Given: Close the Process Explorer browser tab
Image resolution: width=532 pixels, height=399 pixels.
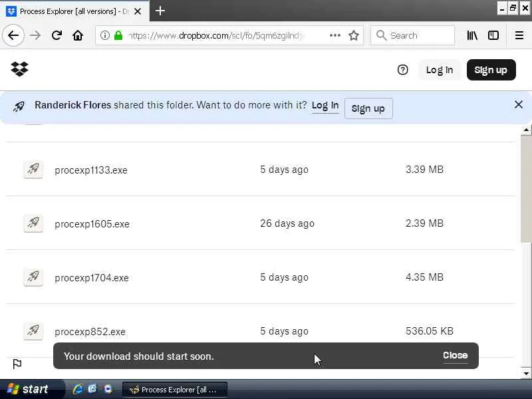Looking at the screenshot, I should 138,11.
